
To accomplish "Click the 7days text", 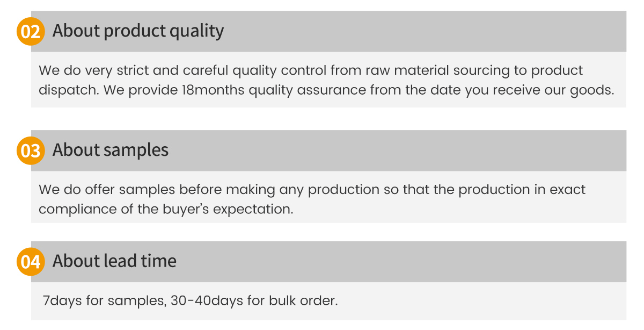I will tap(62, 300).
